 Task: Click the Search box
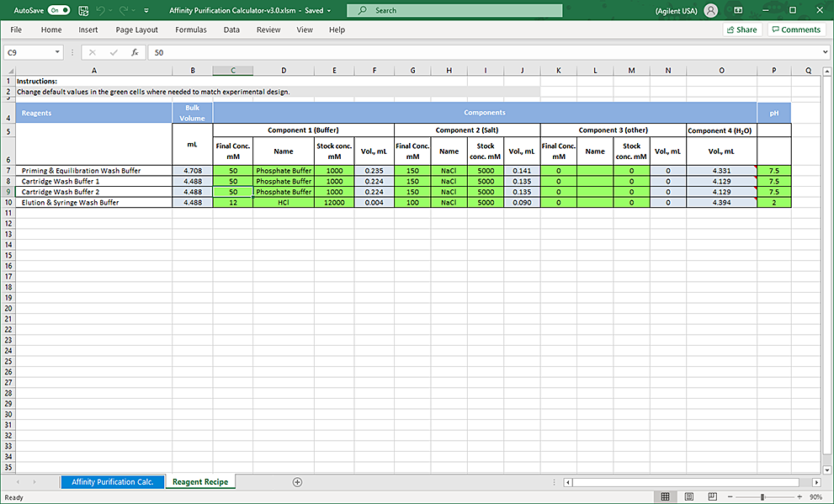[x=454, y=10]
